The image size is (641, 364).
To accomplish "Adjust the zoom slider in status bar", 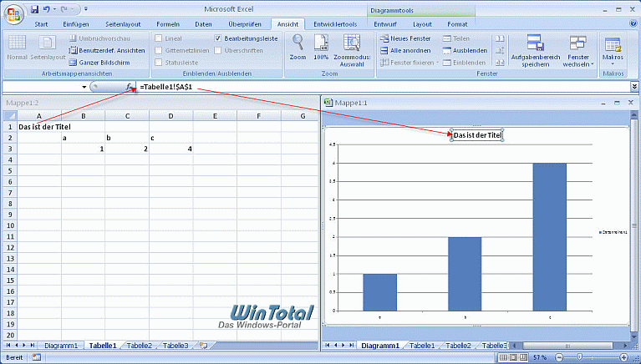I will [579, 357].
